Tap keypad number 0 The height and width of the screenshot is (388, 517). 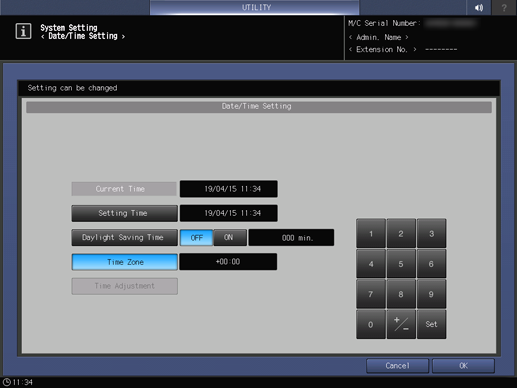pyautogui.click(x=371, y=324)
